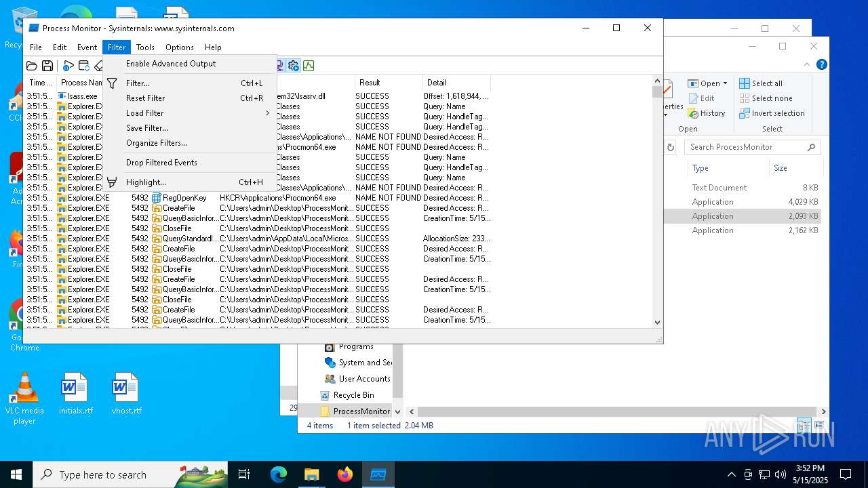Open the Edit menu in Process Monitor
This screenshot has height=488, width=868.
[x=60, y=47]
